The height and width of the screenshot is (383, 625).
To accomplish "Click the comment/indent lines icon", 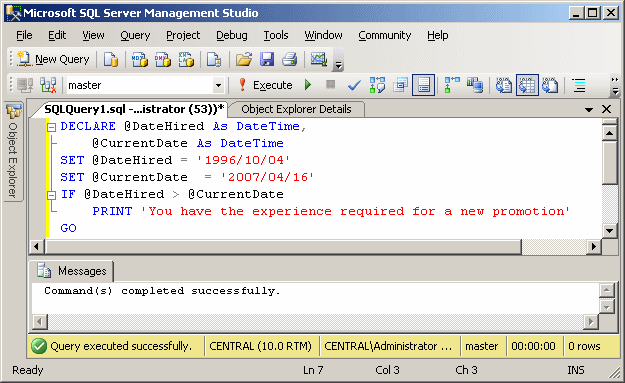I will pyautogui.click(x=579, y=85).
